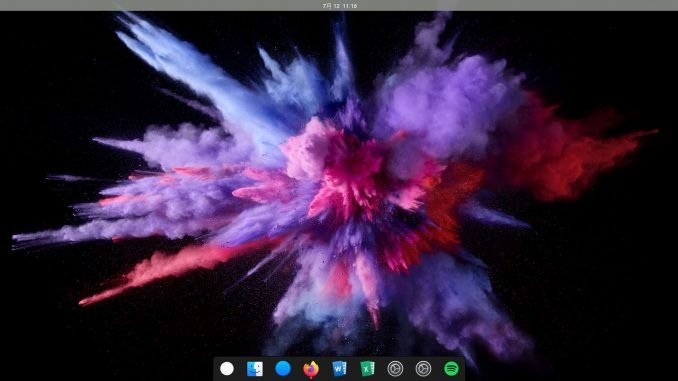Open the white circle launcher in dock
Image resolution: width=678 pixels, height=381 pixels.
pyautogui.click(x=227, y=368)
